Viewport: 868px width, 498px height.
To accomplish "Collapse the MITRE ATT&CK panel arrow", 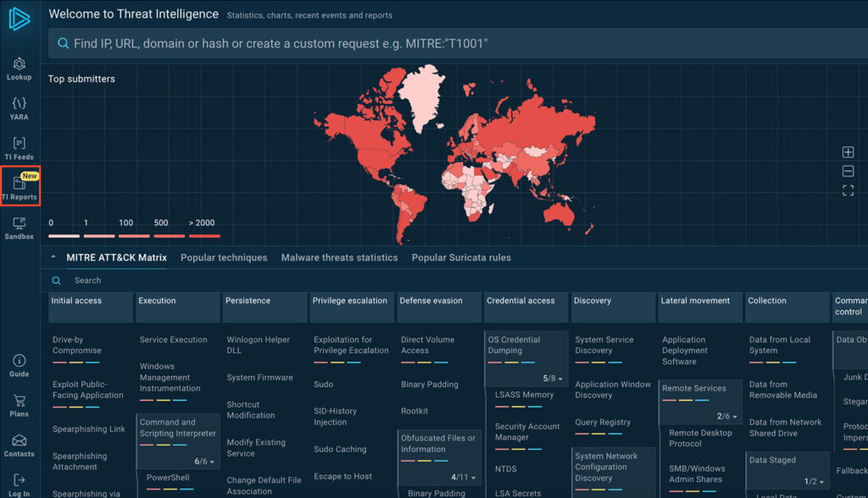I will click(54, 257).
